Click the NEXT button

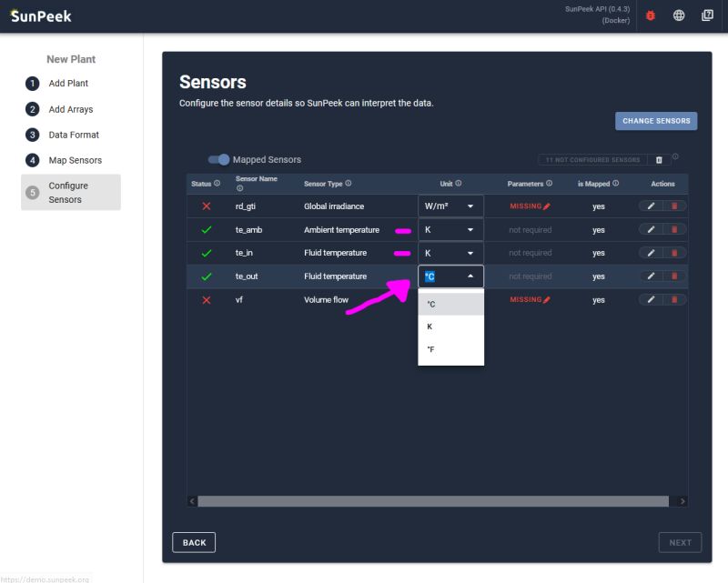pyautogui.click(x=680, y=543)
